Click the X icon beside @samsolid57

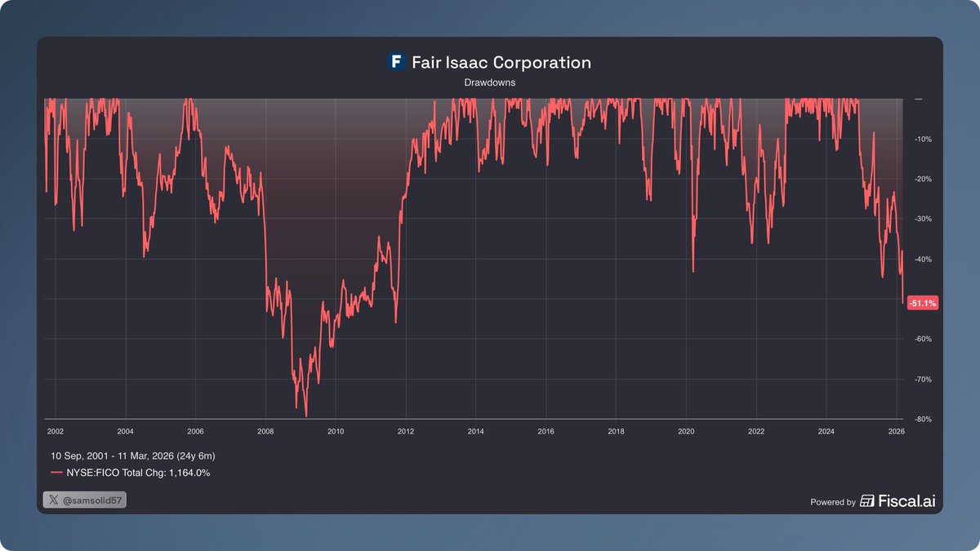pyautogui.click(x=52, y=499)
